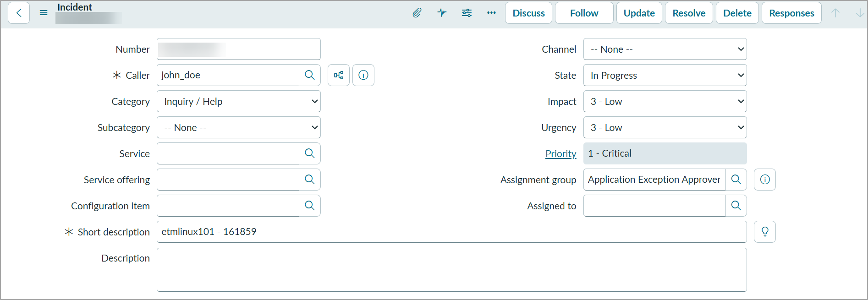Open form personalization sliders icon

pos(467,13)
